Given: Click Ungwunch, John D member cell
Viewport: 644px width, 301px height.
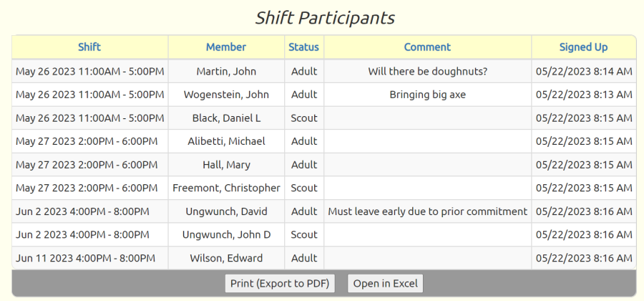Looking at the screenshot, I should (226, 235).
